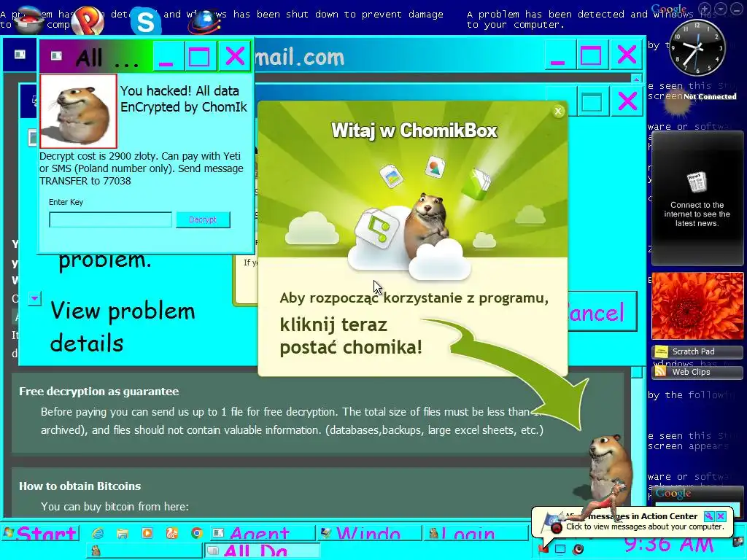Click the Action Center message balloon text
The width and height of the screenshot is (747, 560).
coord(645,526)
